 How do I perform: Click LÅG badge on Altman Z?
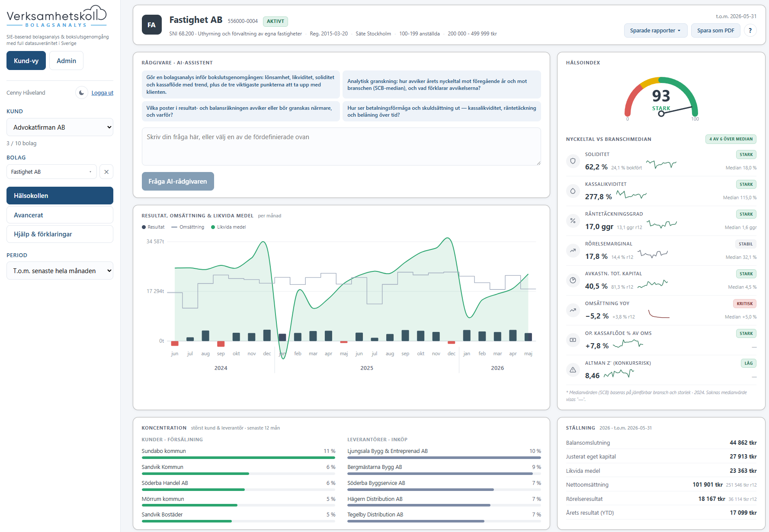point(749,363)
